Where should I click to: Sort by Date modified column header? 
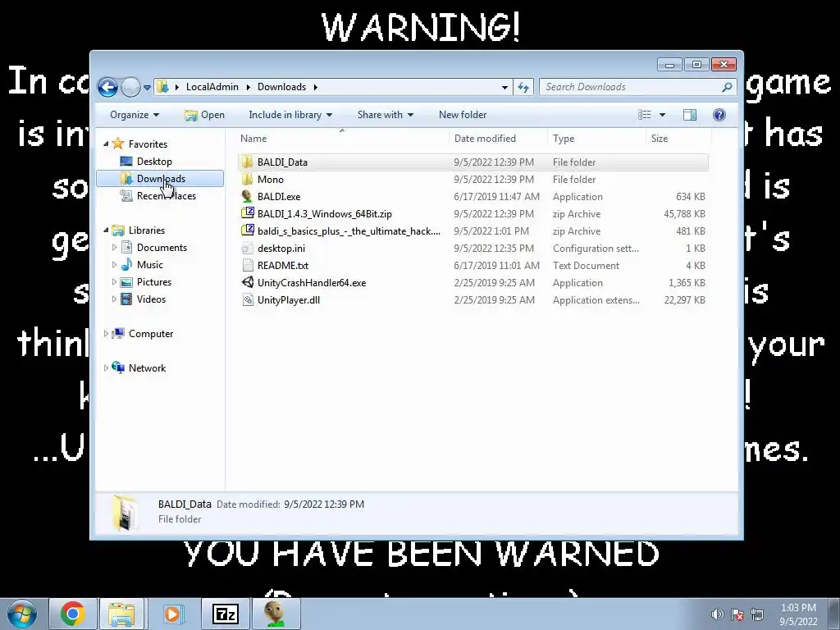point(498,138)
